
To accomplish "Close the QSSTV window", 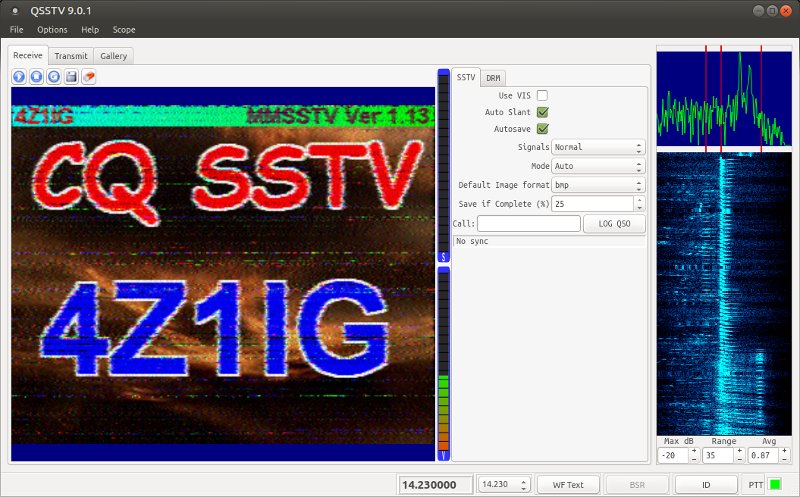I will [786, 11].
